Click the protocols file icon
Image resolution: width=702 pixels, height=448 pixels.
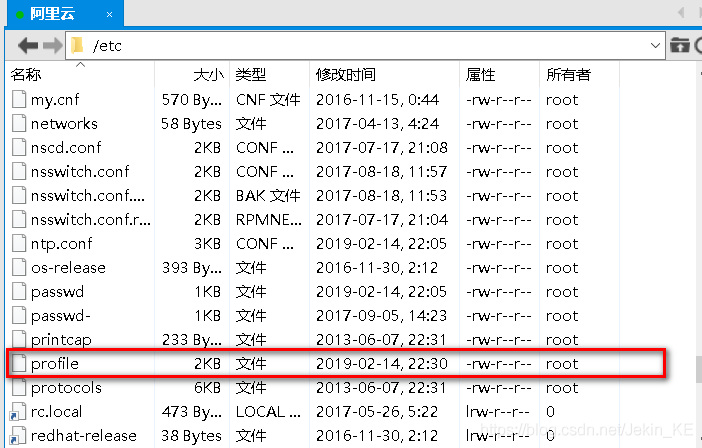click(19, 388)
